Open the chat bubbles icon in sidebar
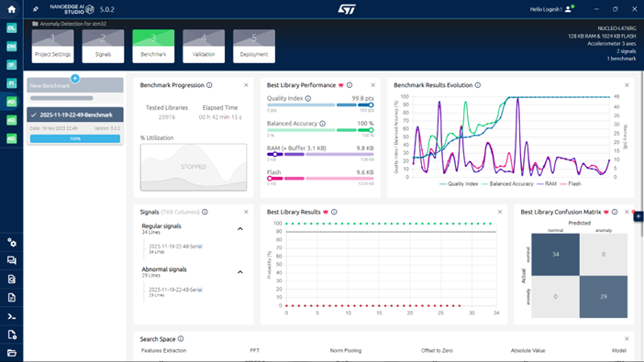The height and width of the screenshot is (362, 644). coord(12,260)
